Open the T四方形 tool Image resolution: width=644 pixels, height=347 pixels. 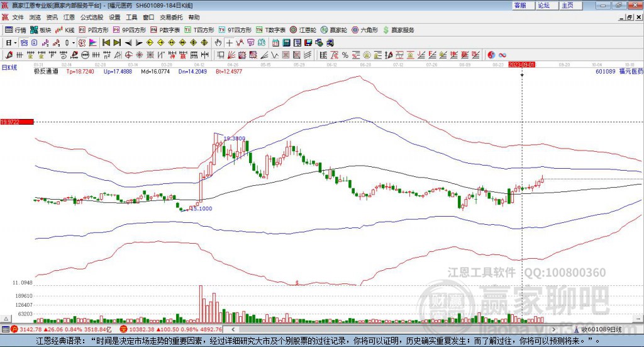pos(199,30)
